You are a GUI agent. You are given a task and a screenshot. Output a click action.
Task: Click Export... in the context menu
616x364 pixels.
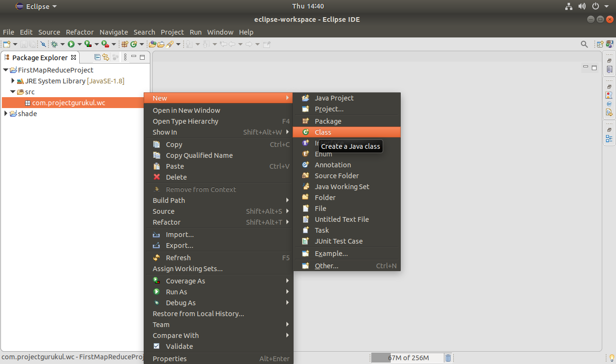[219, 246]
